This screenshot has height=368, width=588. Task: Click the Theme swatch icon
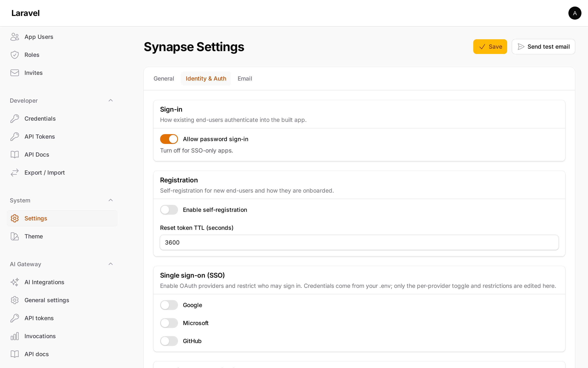14,236
